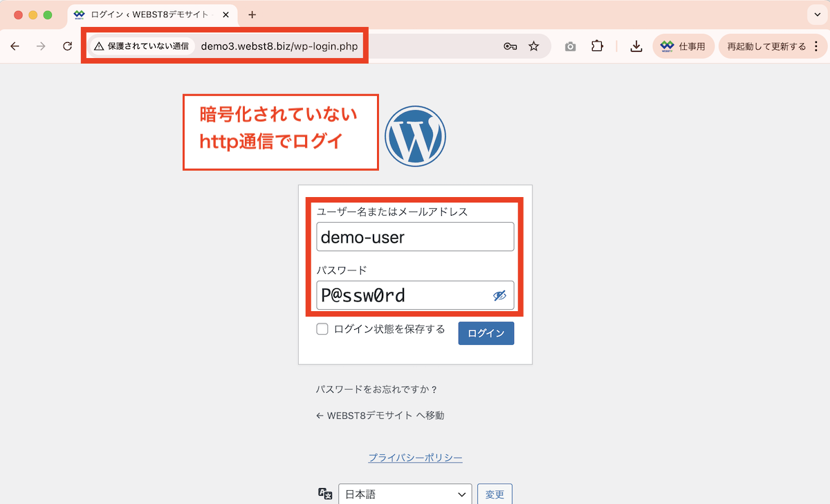The height and width of the screenshot is (504, 830).
Task: Open the Chrome password manager key icon
Action: [510, 46]
